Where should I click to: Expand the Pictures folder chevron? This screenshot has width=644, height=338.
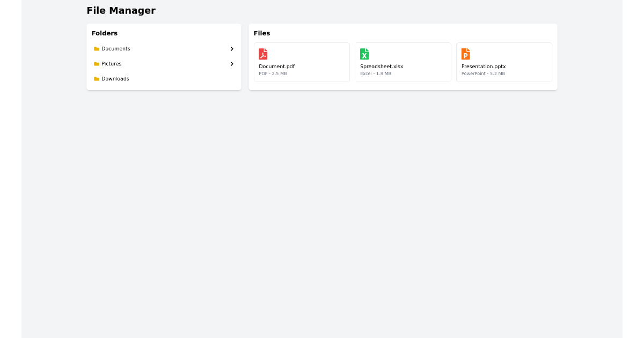point(232,64)
